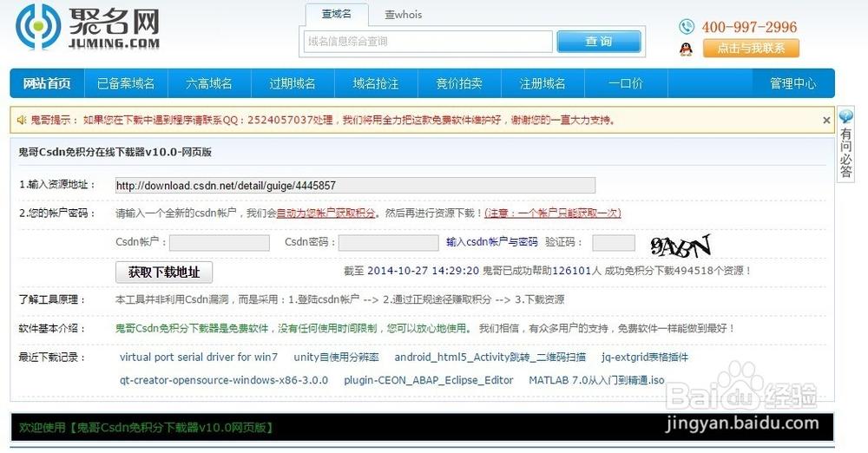Click the phone number 400-997-2996
868x453 pixels.
[x=749, y=27]
